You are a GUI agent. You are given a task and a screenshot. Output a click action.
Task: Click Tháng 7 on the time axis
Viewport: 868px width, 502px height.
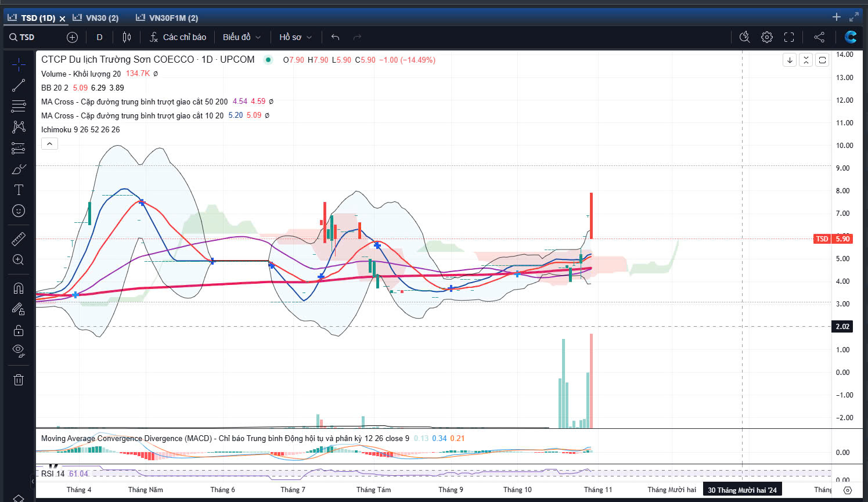coord(293,490)
